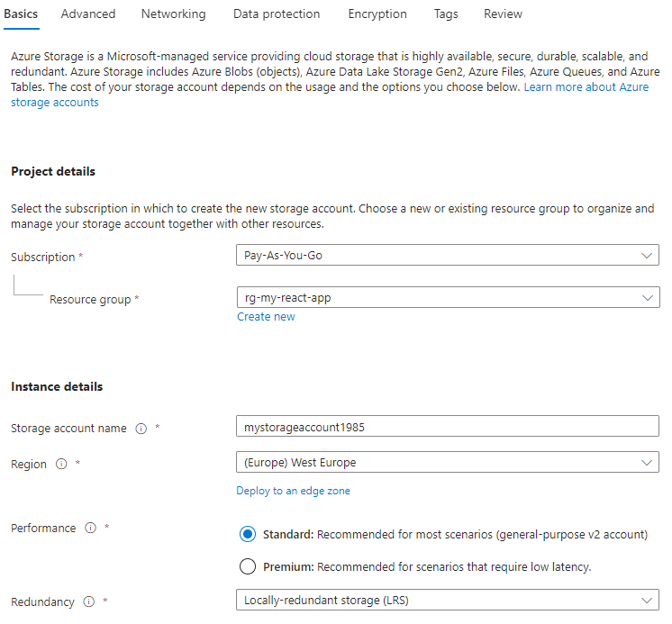This screenshot has height=624, width=672.
Task: Show the Redundancy info icon
Action: tap(88, 601)
